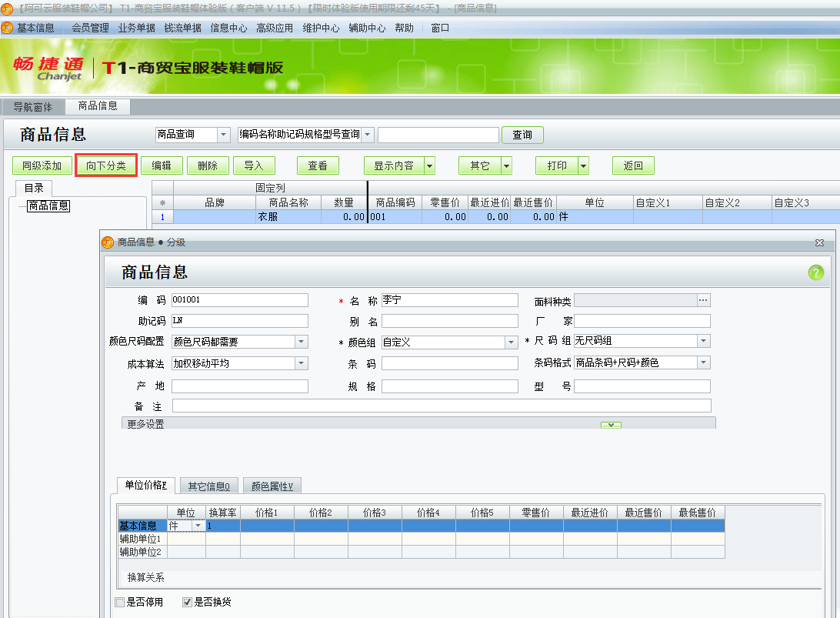840x618 pixels.
Task: Disable the 是否换货 checkbox
Action: [x=187, y=602]
